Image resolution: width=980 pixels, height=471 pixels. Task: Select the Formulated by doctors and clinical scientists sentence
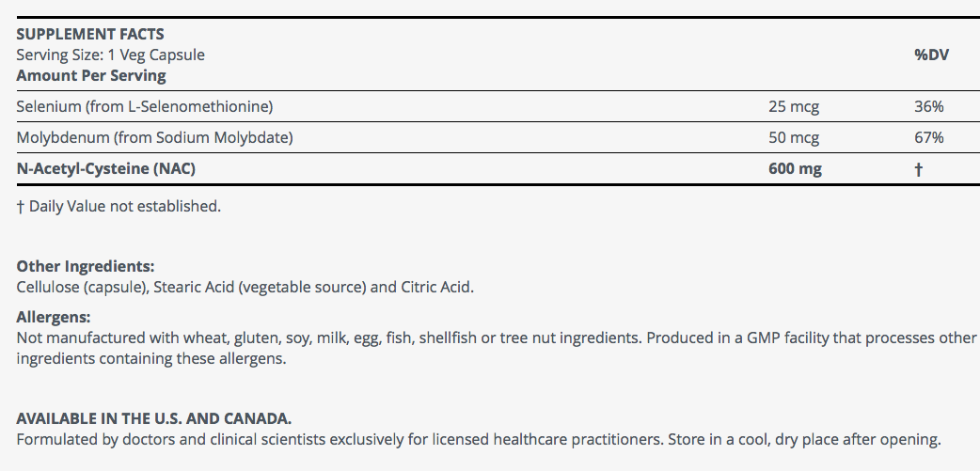478,439
